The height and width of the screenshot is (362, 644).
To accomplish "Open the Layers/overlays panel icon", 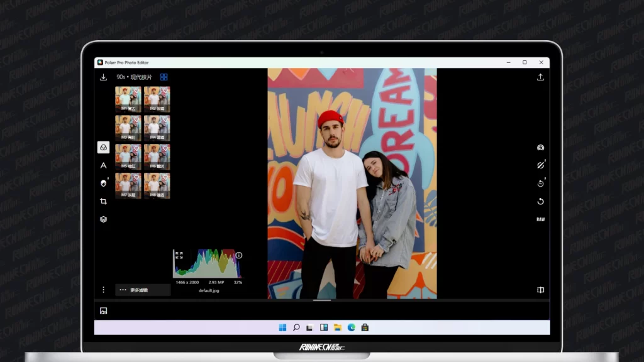I will 103,219.
